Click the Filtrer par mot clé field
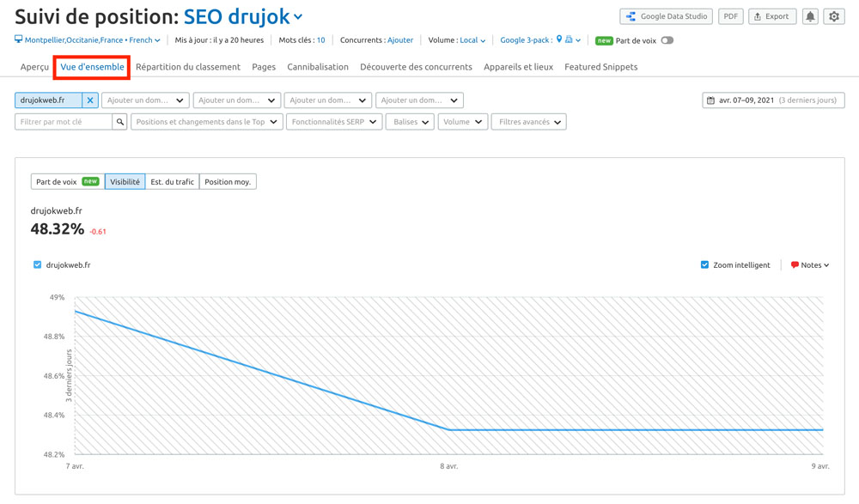Viewport: 859px width, 504px height. (64, 122)
